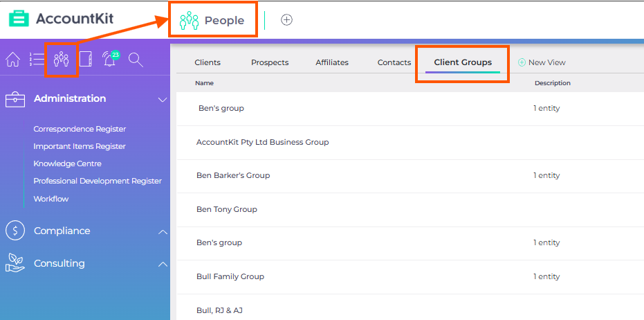Select the Affiliates tab

pyautogui.click(x=332, y=62)
